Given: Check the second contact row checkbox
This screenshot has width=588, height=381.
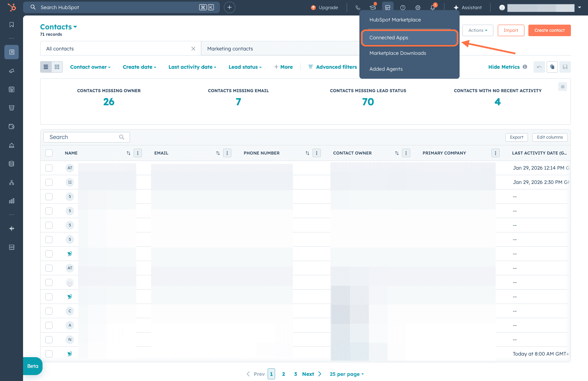Looking at the screenshot, I should point(49,182).
